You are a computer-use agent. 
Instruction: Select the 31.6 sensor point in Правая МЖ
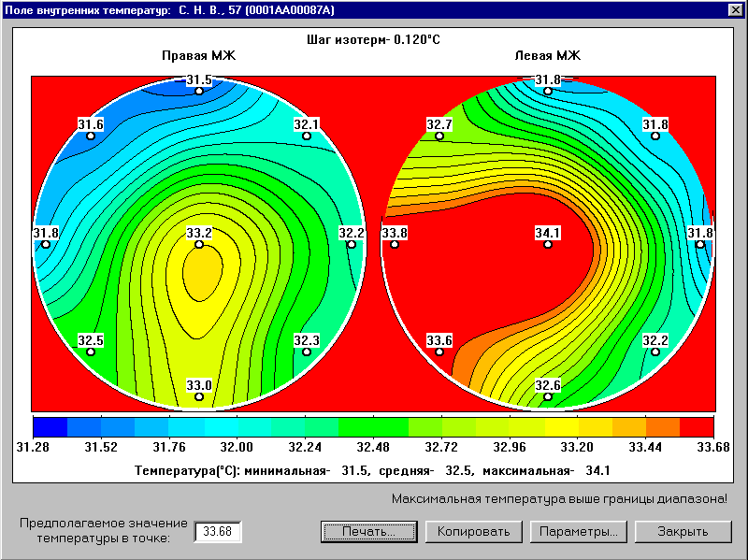(91, 136)
